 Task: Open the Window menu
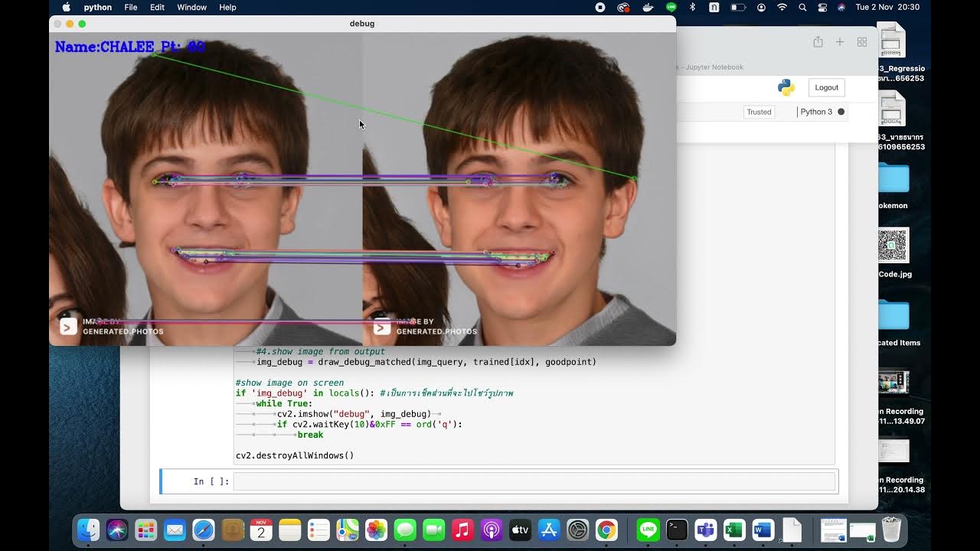click(192, 7)
